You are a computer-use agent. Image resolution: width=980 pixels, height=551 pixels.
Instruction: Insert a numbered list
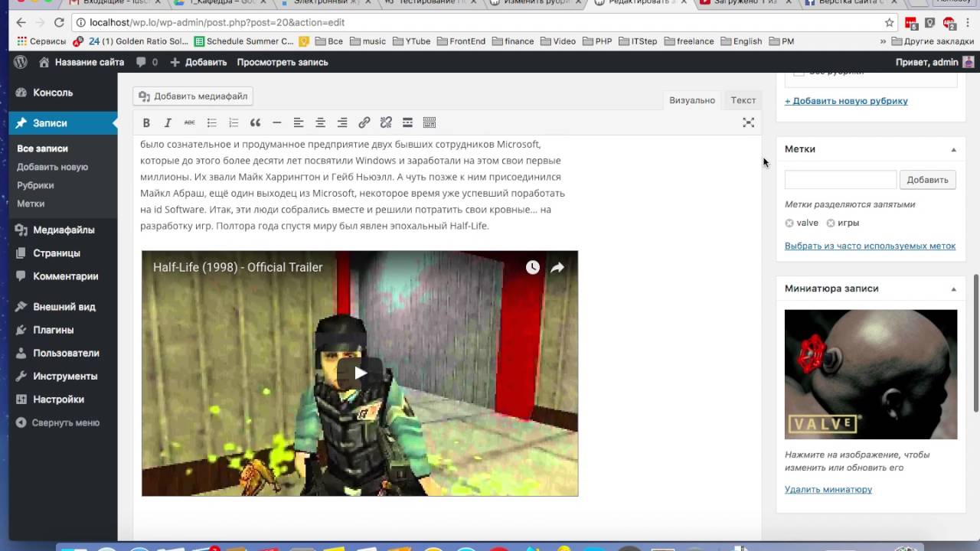(x=234, y=122)
